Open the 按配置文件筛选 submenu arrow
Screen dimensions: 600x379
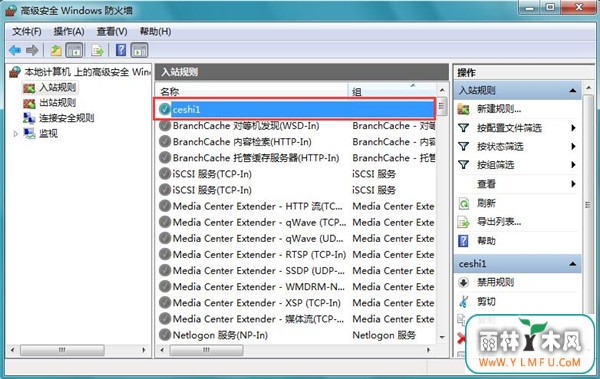[573, 127]
